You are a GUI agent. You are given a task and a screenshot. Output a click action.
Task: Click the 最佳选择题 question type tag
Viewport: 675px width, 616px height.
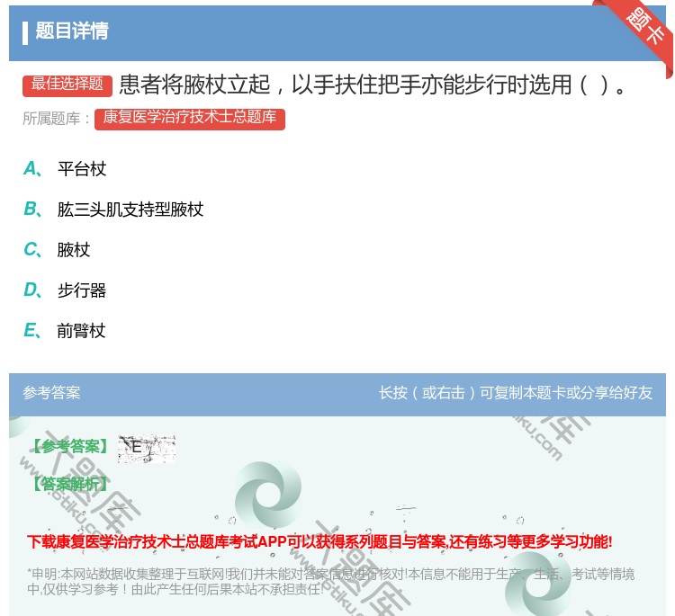click(67, 85)
